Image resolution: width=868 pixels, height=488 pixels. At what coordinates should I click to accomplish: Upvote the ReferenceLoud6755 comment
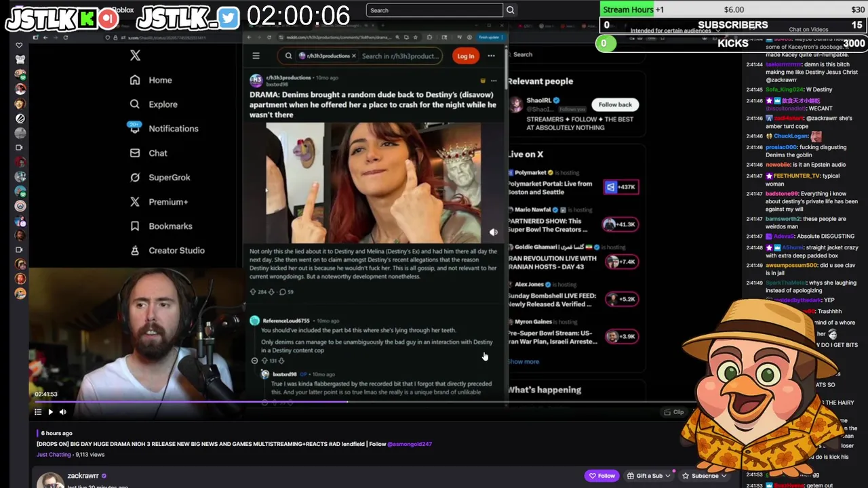264,361
